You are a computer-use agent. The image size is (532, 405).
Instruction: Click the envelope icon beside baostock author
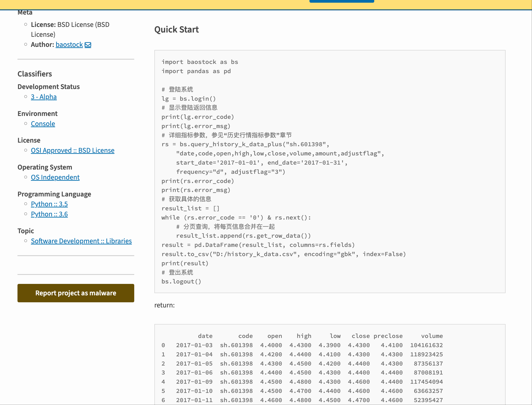(88, 45)
